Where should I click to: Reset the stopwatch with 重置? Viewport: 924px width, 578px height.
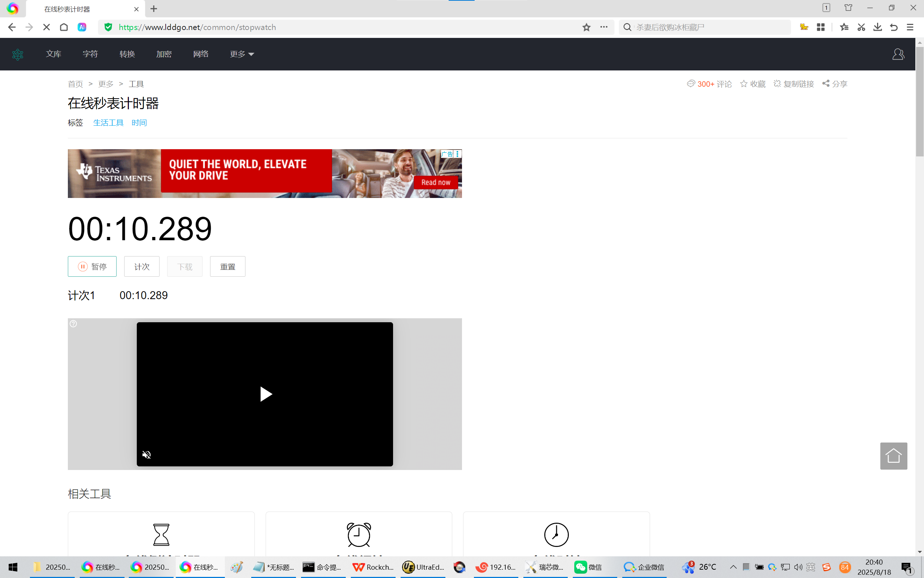227,267
